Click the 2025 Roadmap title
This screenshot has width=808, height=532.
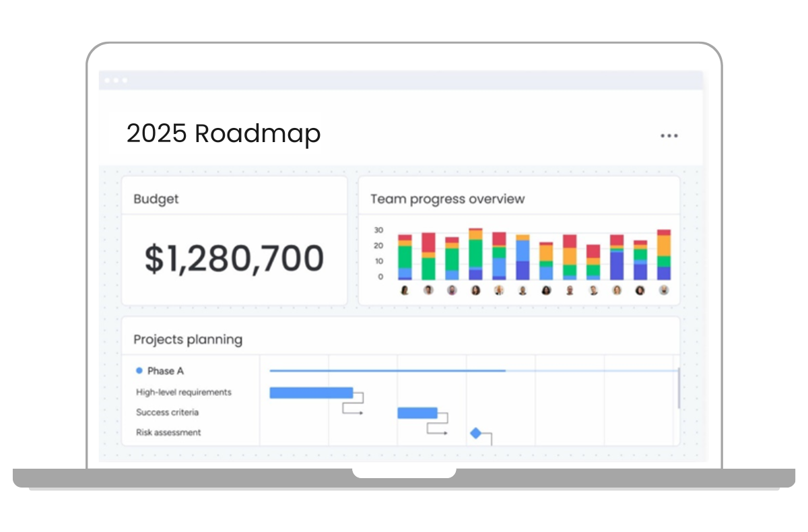[224, 134]
